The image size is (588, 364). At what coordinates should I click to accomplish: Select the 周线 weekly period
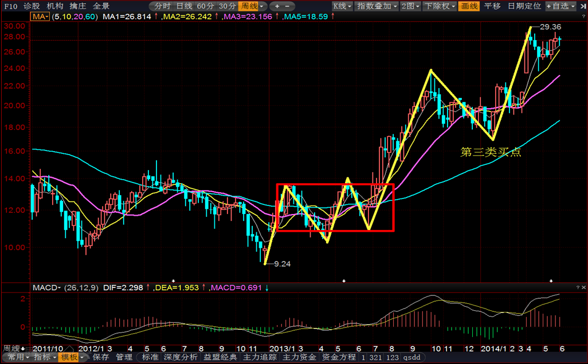[x=249, y=6]
